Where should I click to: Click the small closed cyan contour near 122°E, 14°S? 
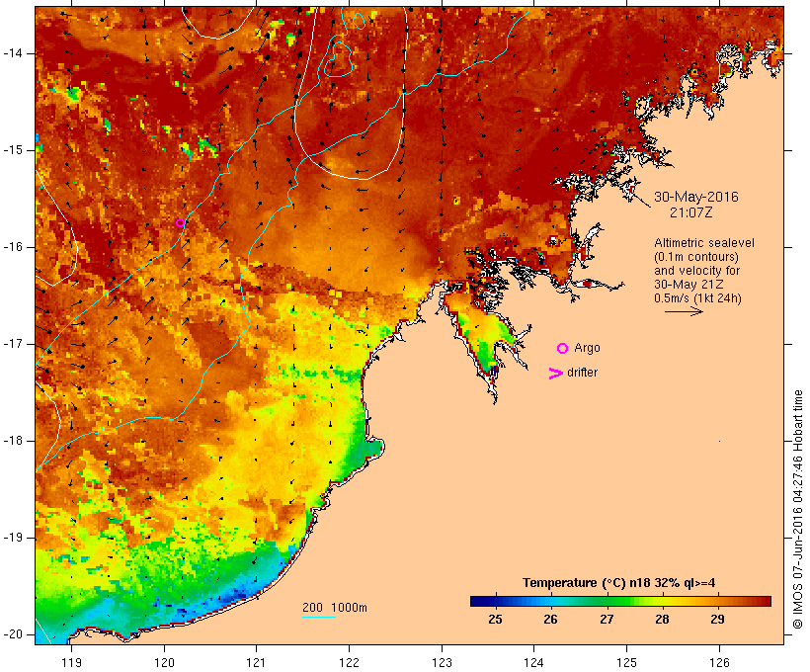coord(339,58)
